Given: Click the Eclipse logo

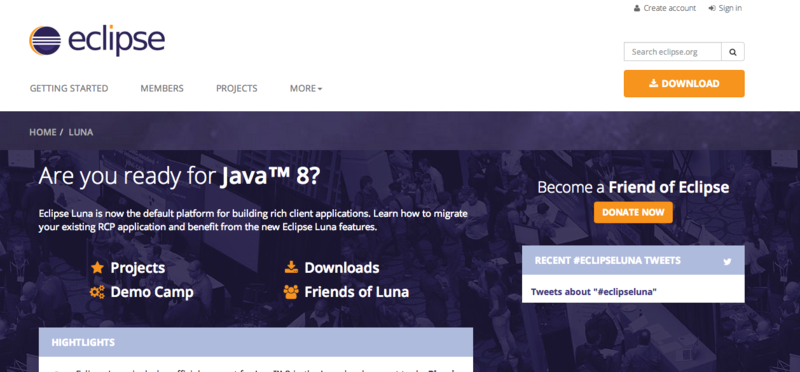Looking at the screenshot, I should [97, 40].
